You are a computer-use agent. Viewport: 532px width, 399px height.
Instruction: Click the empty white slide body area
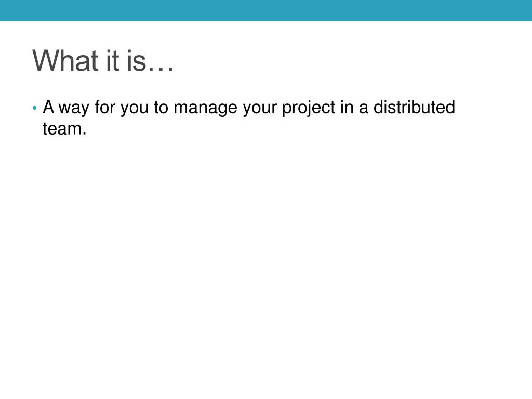click(266, 258)
